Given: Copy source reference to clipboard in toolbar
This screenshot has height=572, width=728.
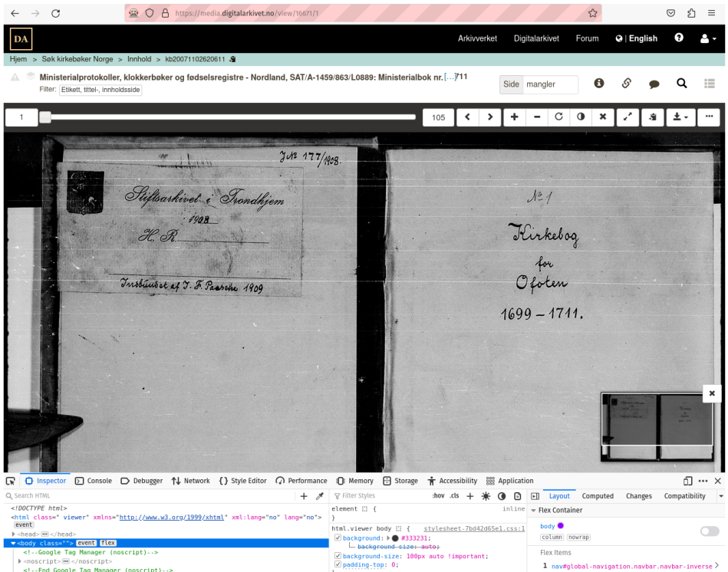Looking at the screenshot, I should click(x=653, y=117).
